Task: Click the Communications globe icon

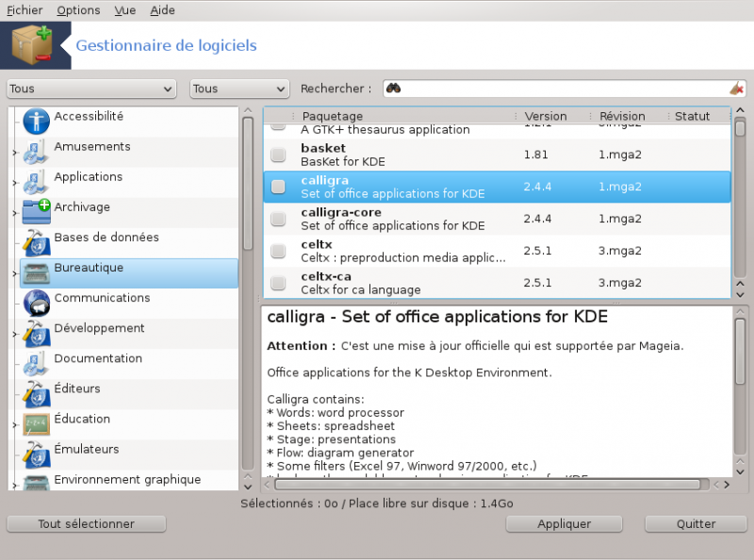Action: (x=36, y=303)
